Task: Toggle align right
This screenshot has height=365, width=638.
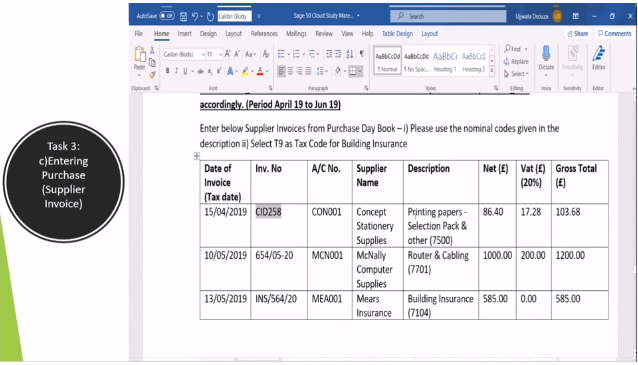Action: point(299,71)
